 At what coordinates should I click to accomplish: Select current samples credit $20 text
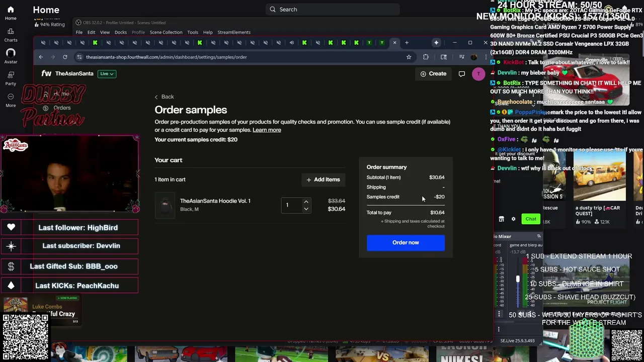click(196, 139)
